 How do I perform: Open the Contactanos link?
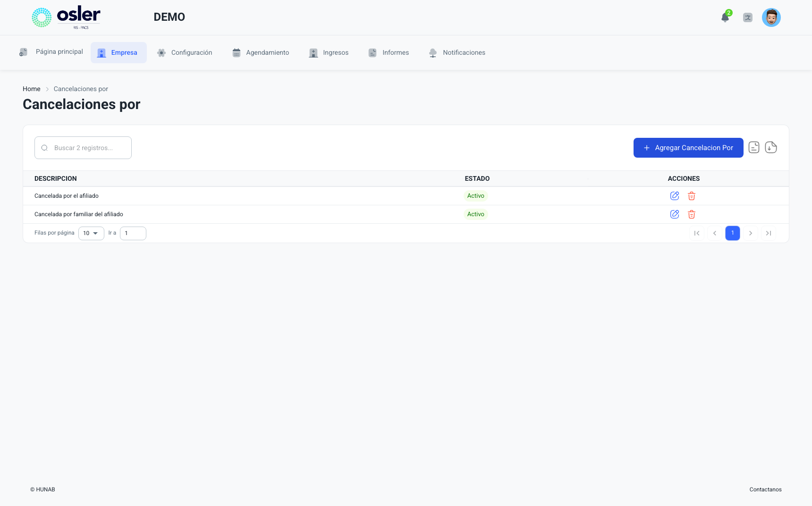pos(766,489)
